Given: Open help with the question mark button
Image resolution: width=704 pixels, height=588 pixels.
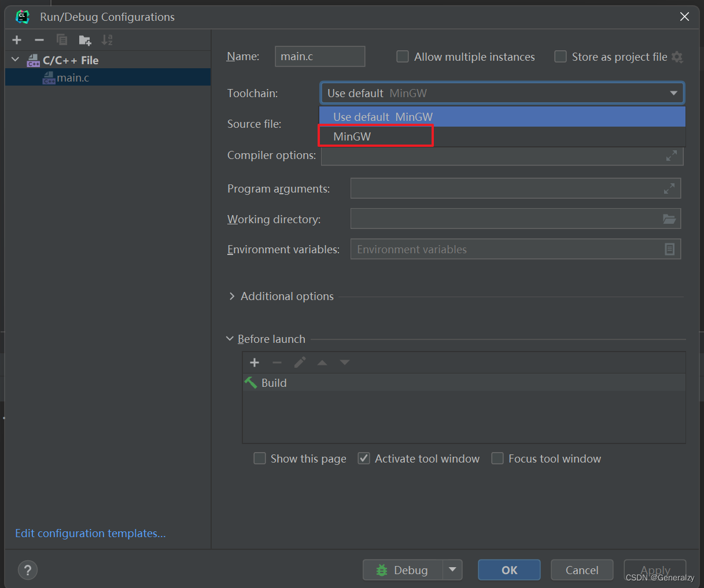Looking at the screenshot, I should pyautogui.click(x=28, y=570).
